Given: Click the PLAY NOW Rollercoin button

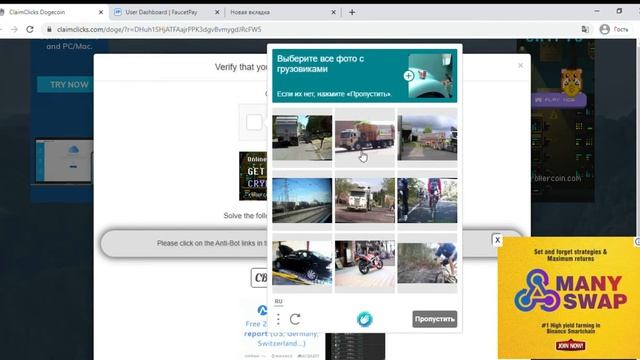Looking at the screenshot, I should pos(558,100).
